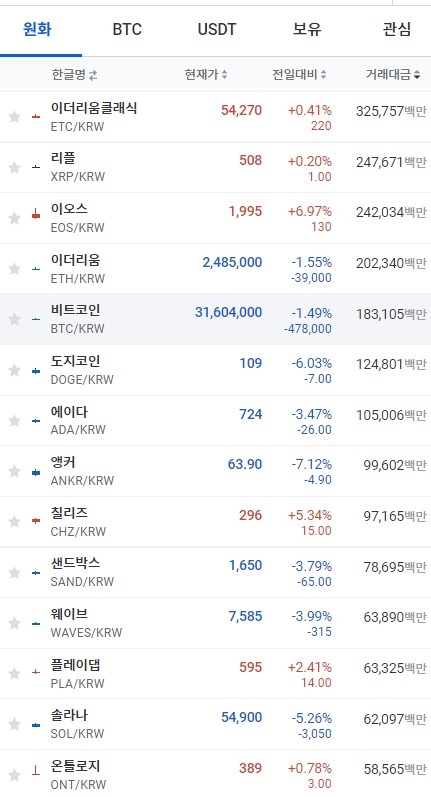The height and width of the screenshot is (797, 431).
Task: Sort list by 현재가 column
Action: pyautogui.click(x=206, y=75)
